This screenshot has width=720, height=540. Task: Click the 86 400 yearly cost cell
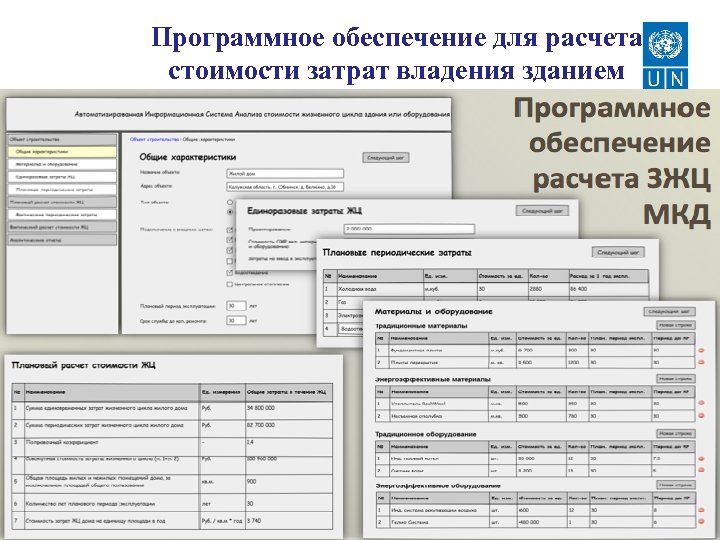608,289
